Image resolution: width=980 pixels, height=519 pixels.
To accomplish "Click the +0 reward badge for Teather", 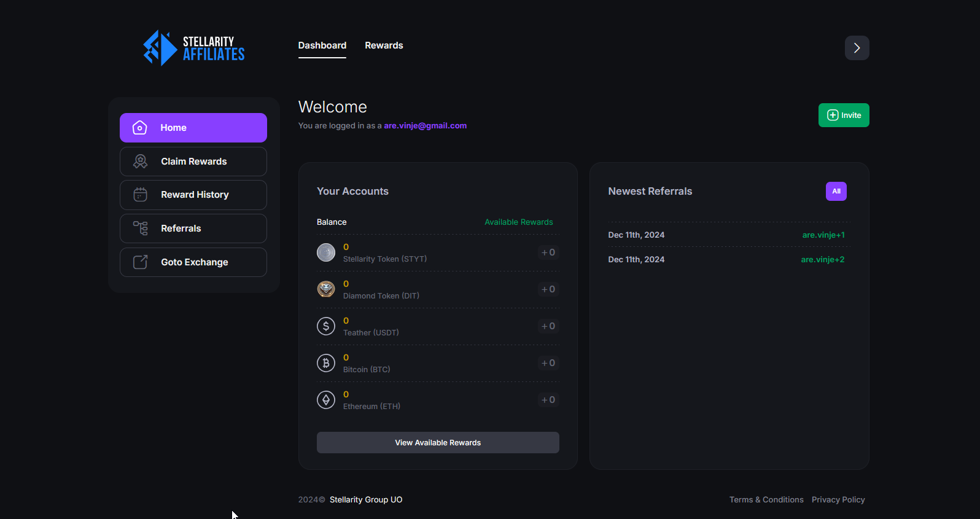I will tap(548, 326).
